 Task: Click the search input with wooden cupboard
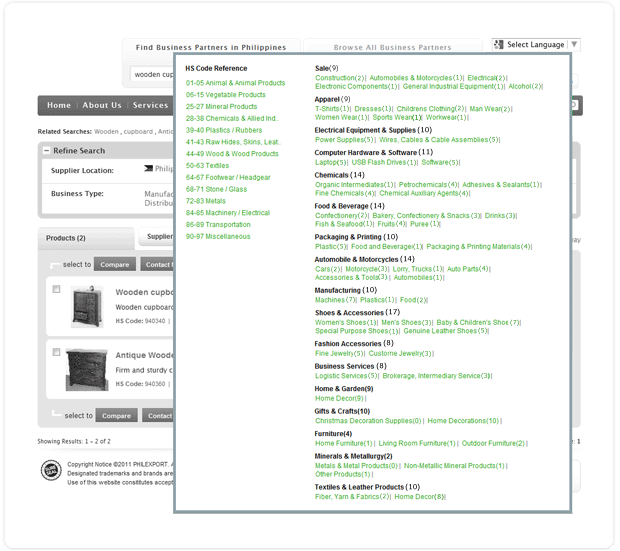tap(153, 74)
